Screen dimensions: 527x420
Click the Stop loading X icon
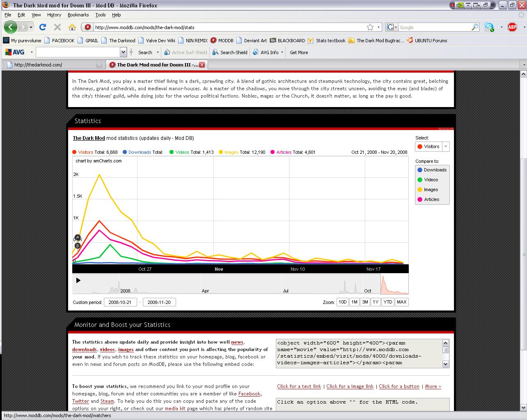coord(57,27)
